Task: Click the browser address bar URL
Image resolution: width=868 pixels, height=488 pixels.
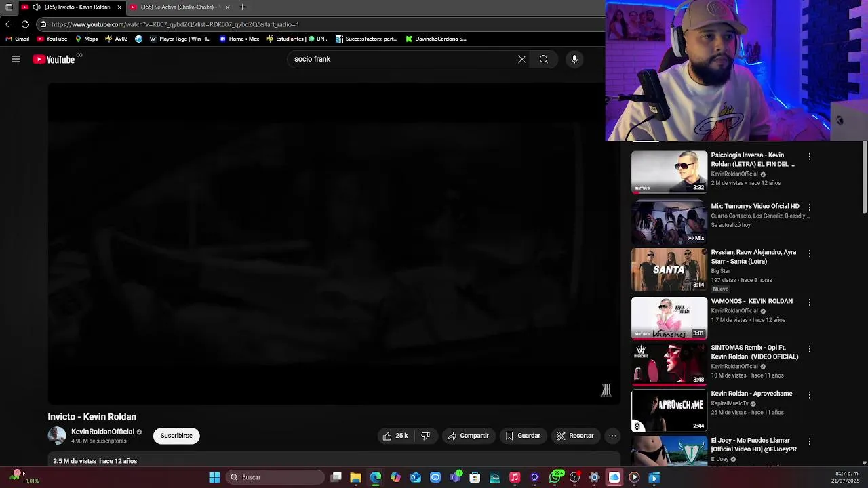Action: click(175, 24)
